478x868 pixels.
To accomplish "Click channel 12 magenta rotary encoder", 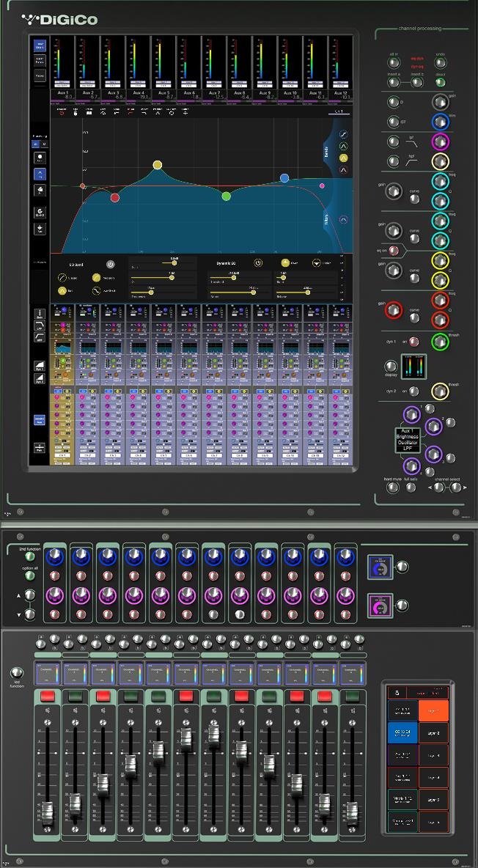I will click(346, 595).
